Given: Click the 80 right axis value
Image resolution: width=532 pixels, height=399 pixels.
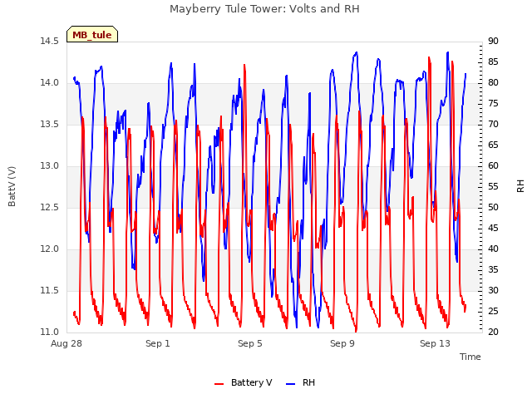Looking at the screenshot, I should click(x=493, y=83).
